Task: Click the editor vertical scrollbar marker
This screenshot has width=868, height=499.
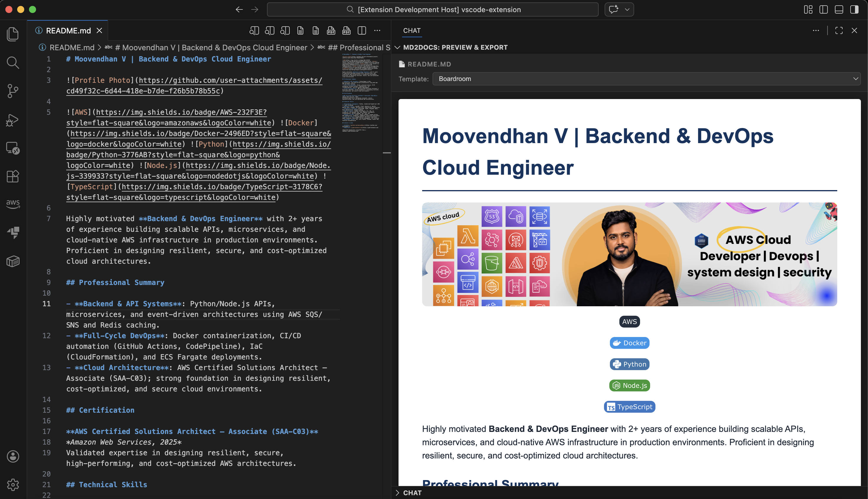Action: click(x=386, y=153)
